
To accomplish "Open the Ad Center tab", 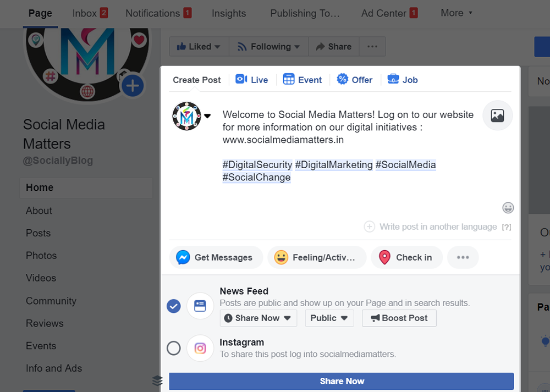I will point(389,13).
